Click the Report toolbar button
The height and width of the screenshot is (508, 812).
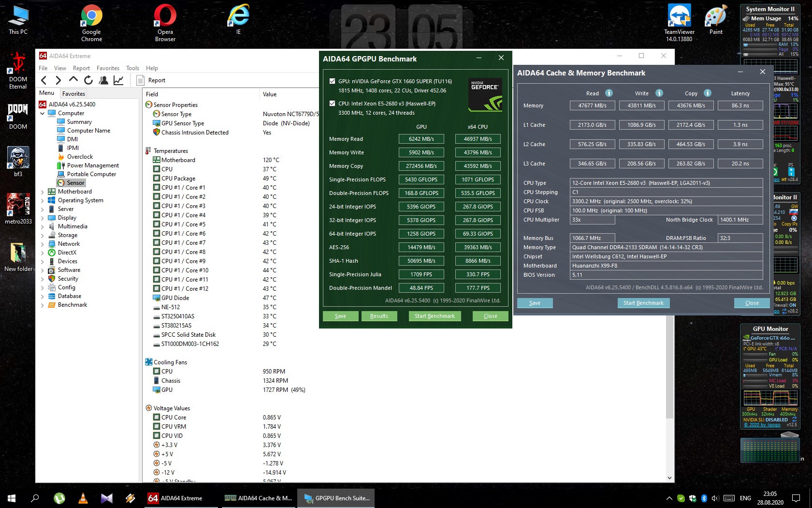pyautogui.click(x=151, y=80)
